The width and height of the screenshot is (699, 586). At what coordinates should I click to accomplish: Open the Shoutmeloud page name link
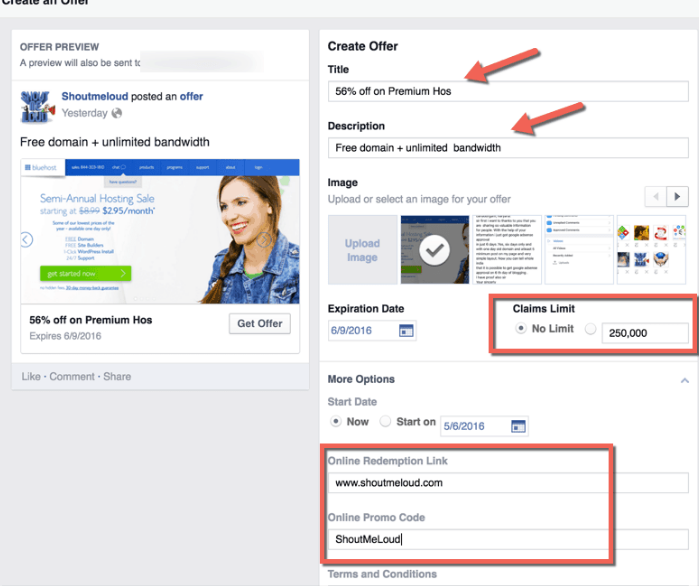(99, 97)
